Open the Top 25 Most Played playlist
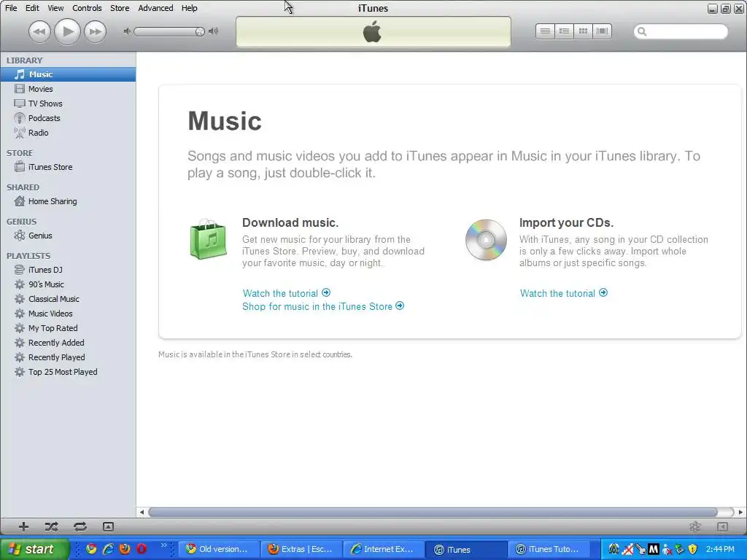 coord(68,372)
